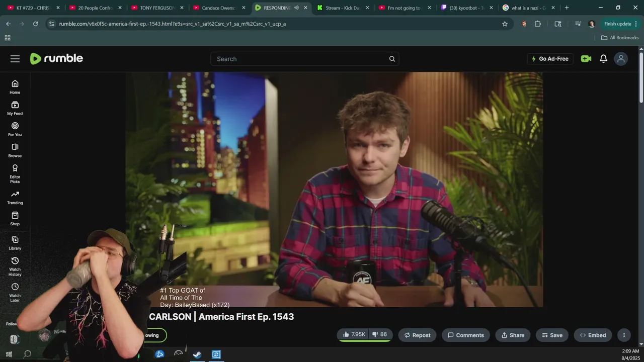Mute the RESPONDING tab audio
Screen dimensions: 644x362
(x=296, y=8)
